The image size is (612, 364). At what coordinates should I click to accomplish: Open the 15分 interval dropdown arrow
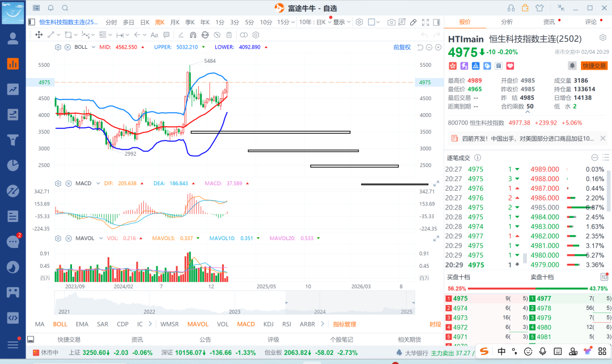(292, 22)
